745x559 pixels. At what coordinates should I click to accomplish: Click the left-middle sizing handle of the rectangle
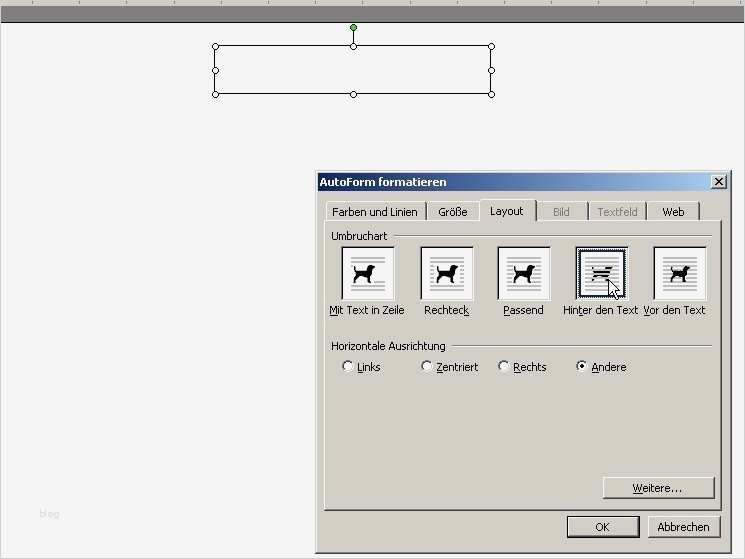(x=215, y=71)
